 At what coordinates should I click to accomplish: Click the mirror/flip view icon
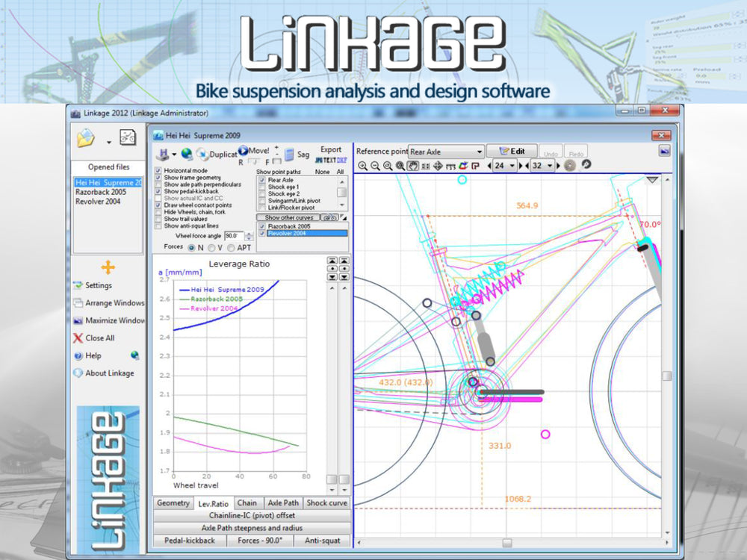(426, 166)
